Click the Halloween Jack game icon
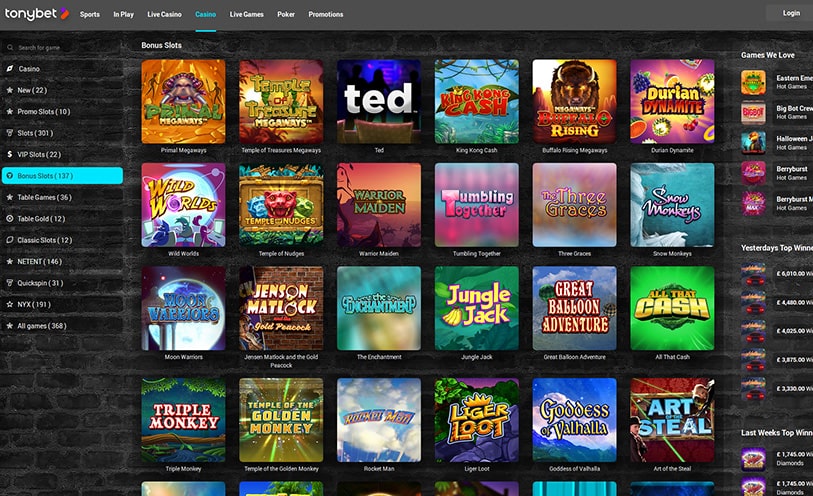 click(x=753, y=143)
